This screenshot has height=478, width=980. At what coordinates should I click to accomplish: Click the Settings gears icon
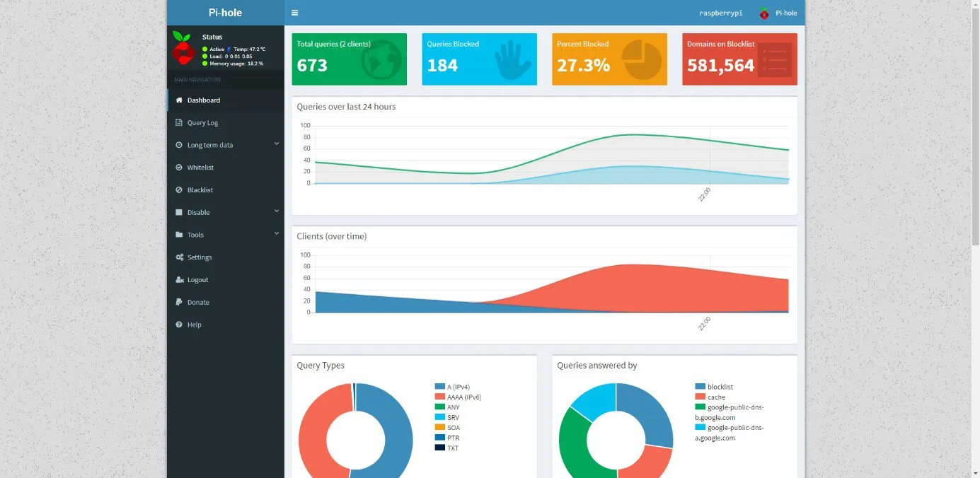[x=180, y=257]
